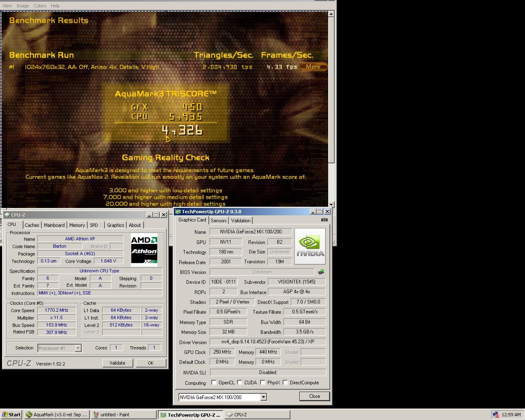Click the CPU-Z title bar icon
525x420 pixels.
click(7, 215)
